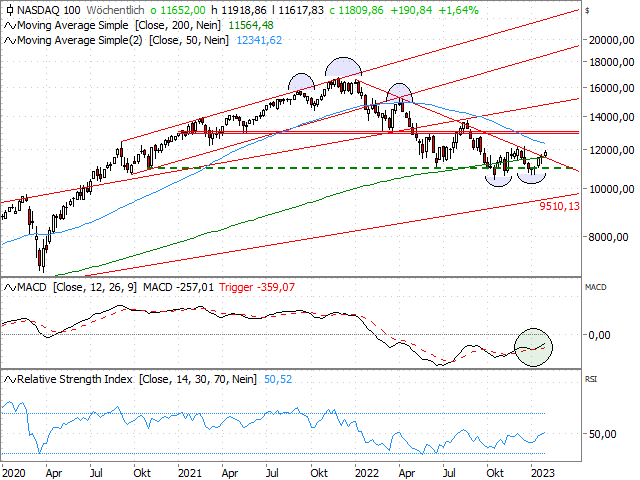Click the green circle highlighting the MACD crossover

(x=533, y=347)
